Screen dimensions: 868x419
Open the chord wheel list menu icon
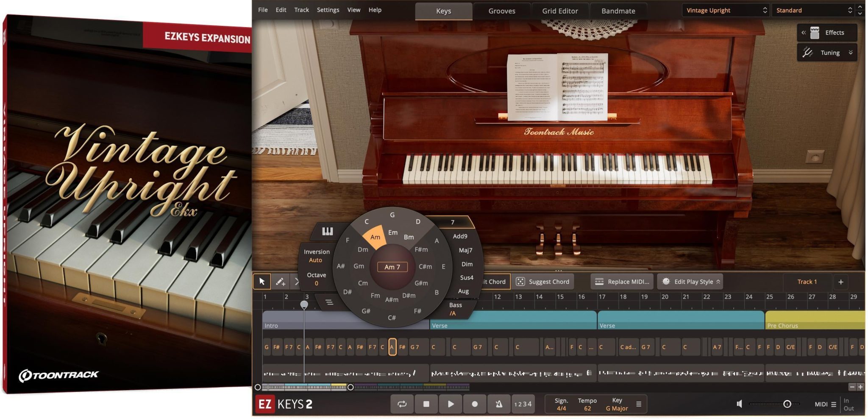point(329,302)
